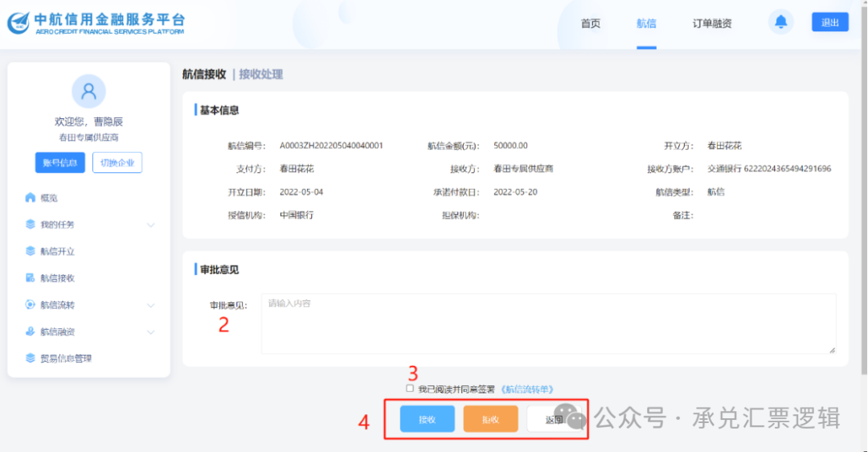
Task: Click the 切换企业 button
Action: click(x=117, y=162)
